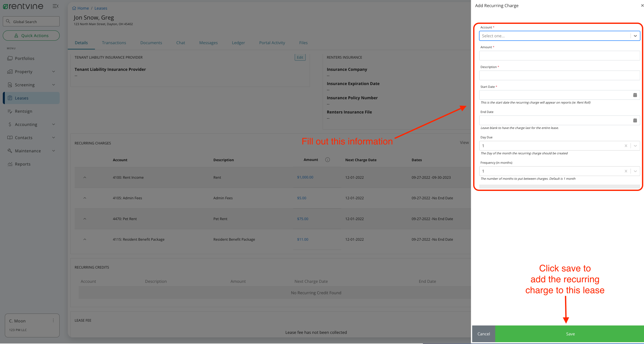Image resolution: width=644 pixels, height=344 pixels.
Task: Open the Leases breadcrumb link
Action: [101, 8]
